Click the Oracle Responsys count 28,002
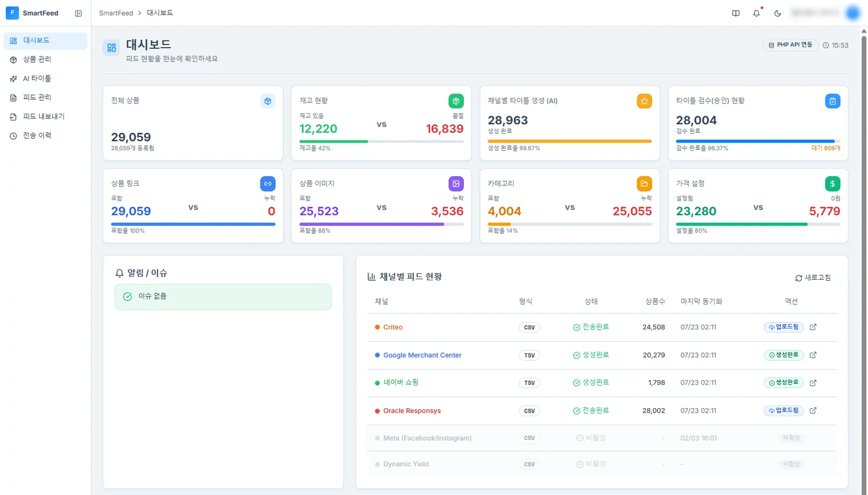Image resolution: width=868 pixels, height=495 pixels. pyautogui.click(x=654, y=411)
